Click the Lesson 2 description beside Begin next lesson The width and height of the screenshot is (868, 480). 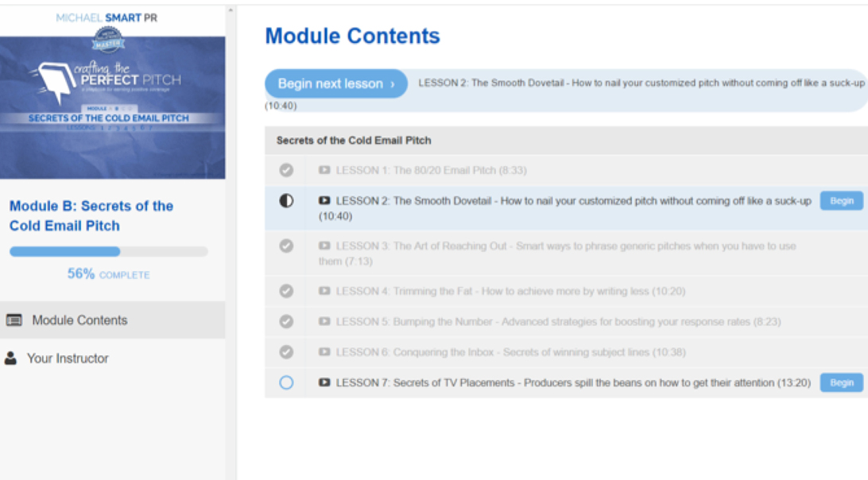pyautogui.click(x=641, y=83)
